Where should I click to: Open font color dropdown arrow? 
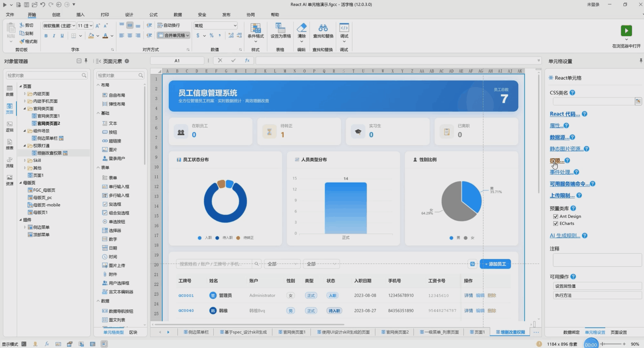(x=112, y=36)
